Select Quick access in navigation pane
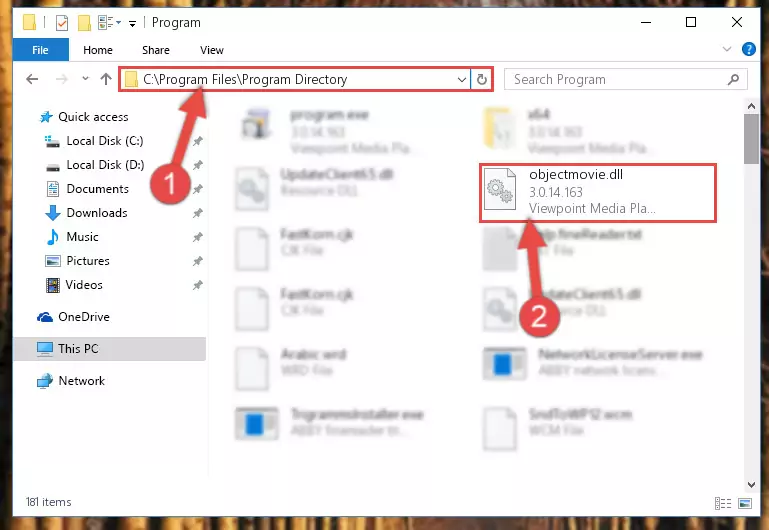 (x=93, y=117)
